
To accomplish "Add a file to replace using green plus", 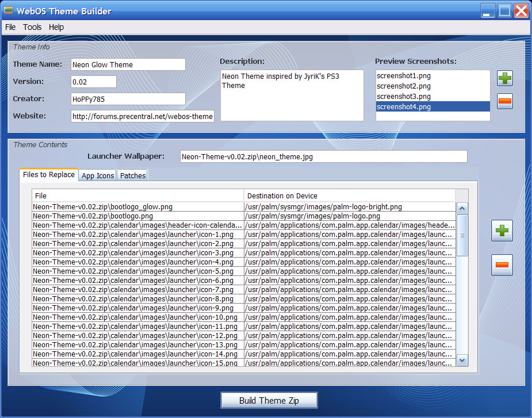I will click(502, 231).
